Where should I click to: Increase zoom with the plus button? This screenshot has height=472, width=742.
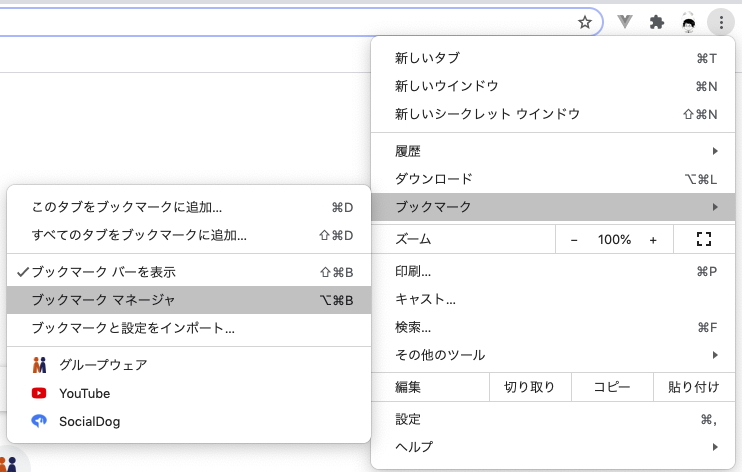(653, 240)
